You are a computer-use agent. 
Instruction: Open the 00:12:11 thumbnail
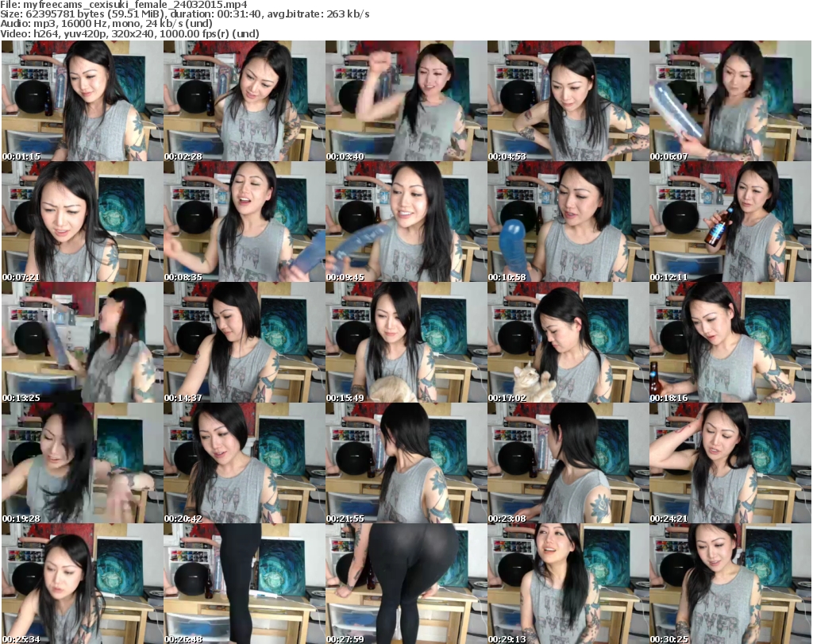[730, 222]
